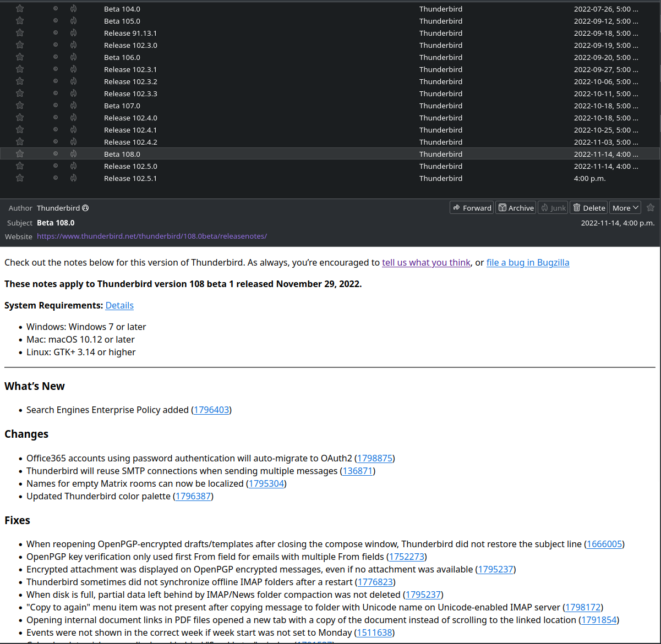Select the Release 102.5.1 message subject
The image size is (661, 644).
130,178
